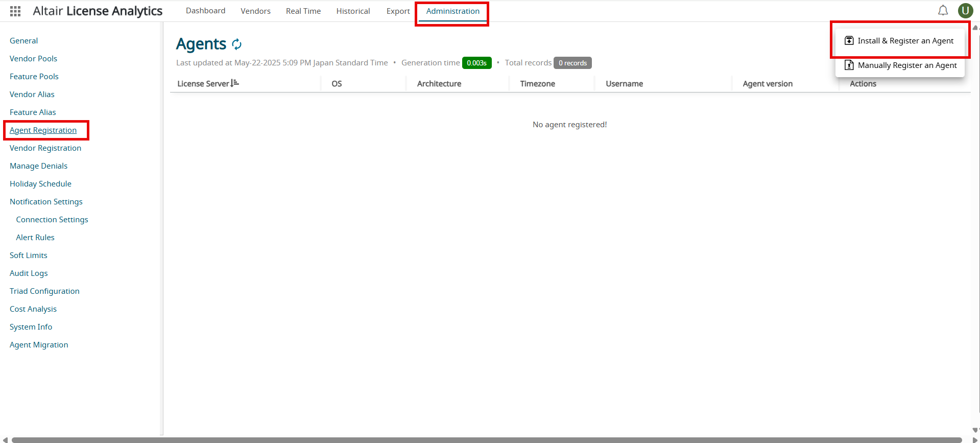The height and width of the screenshot is (443, 980).
Task: Go to Soft Limits
Action: coord(29,255)
